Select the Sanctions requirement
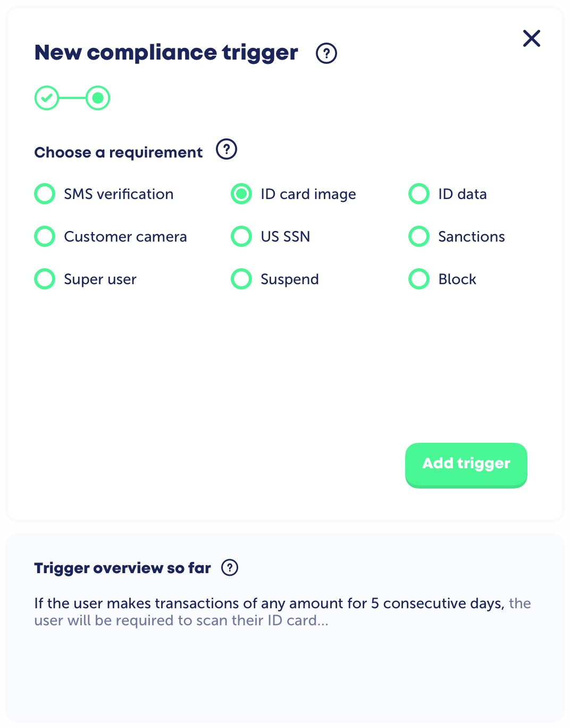The width and height of the screenshot is (570, 728). click(419, 237)
